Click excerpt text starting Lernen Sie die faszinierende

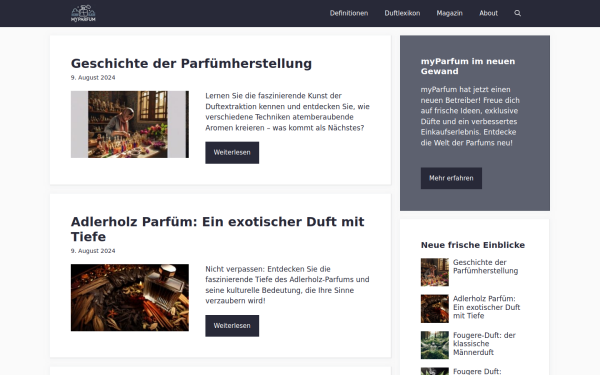pos(287,112)
